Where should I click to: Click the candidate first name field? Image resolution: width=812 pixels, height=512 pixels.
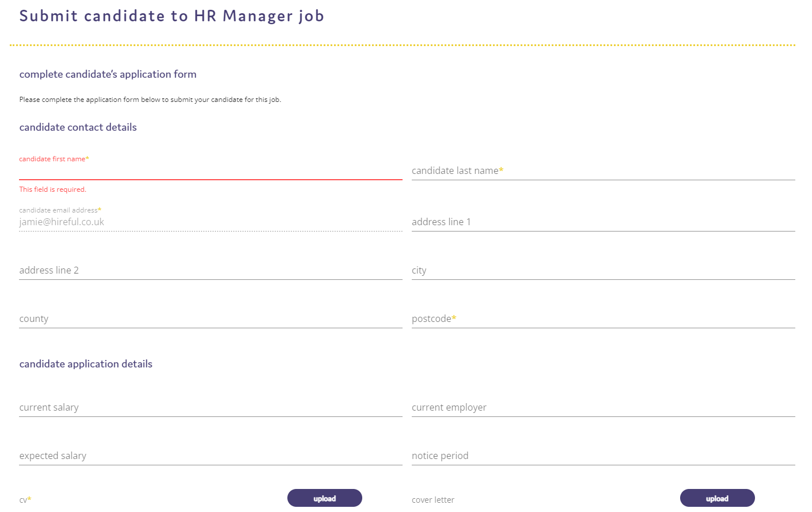click(x=210, y=171)
